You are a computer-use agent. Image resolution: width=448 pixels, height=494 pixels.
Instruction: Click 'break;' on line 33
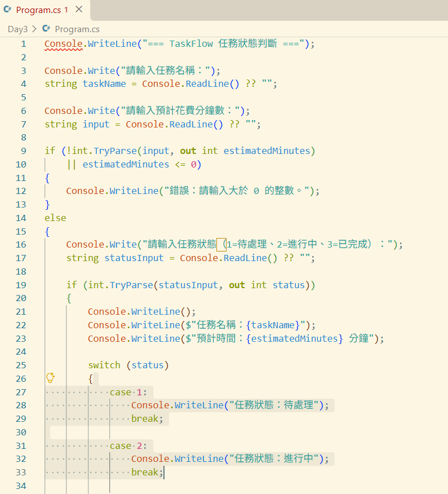pyautogui.click(x=147, y=473)
